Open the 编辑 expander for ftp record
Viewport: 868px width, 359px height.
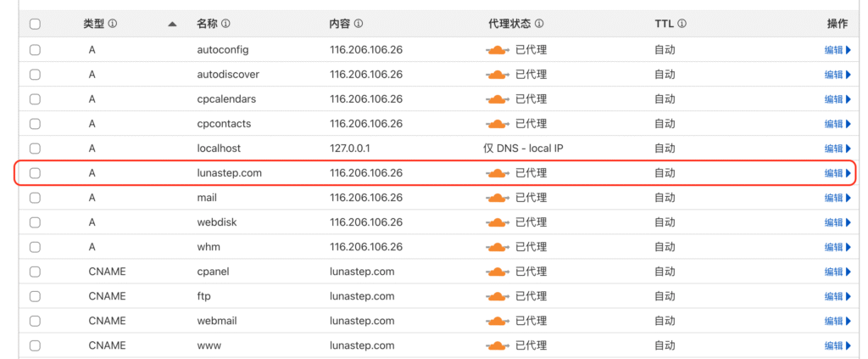848,296
